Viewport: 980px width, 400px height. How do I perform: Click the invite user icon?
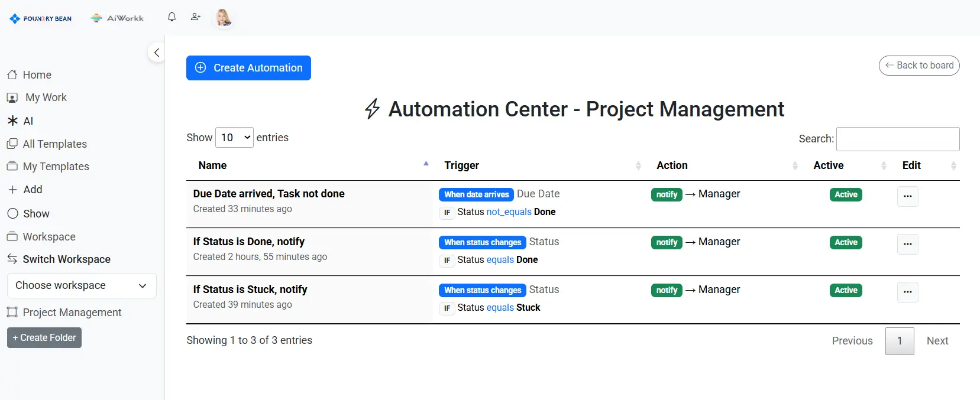pyautogui.click(x=196, y=17)
